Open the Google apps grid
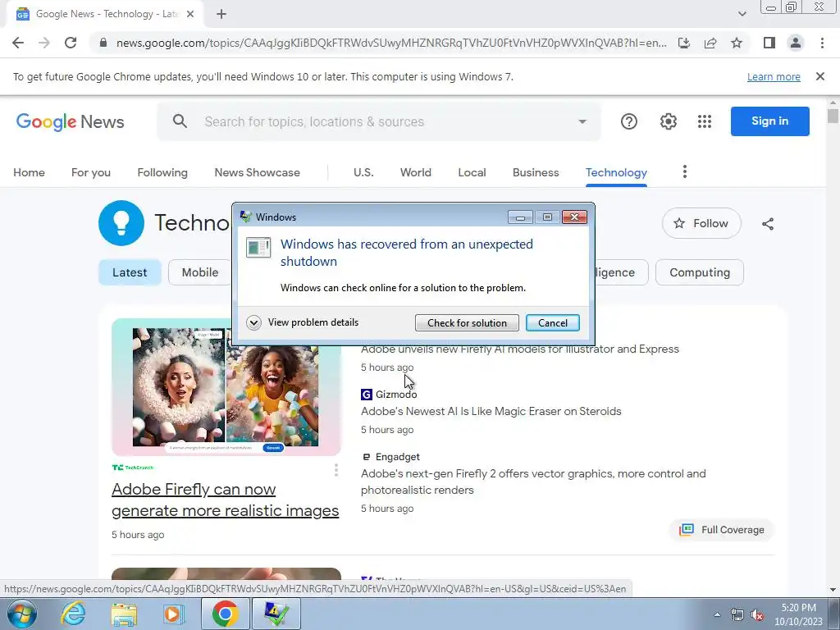 pyautogui.click(x=705, y=121)
